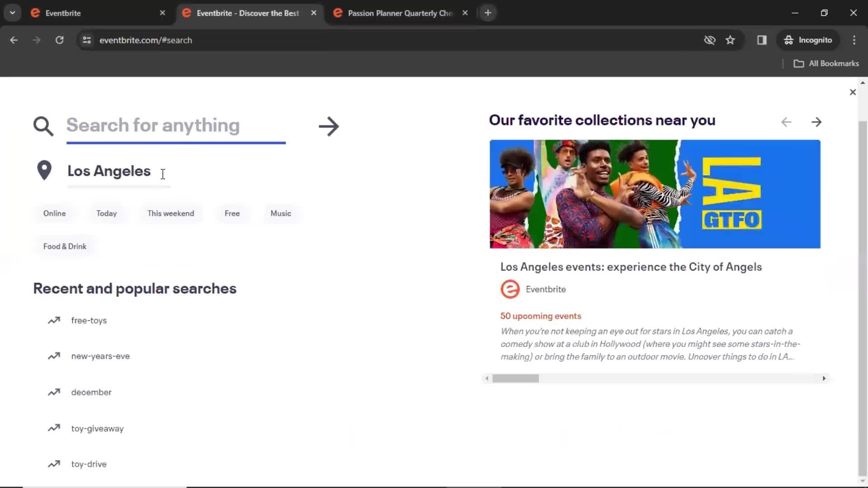Bookmark this page with the star
Image resolution: width=868 pixels, height=488 pixels.
(730, 40)
